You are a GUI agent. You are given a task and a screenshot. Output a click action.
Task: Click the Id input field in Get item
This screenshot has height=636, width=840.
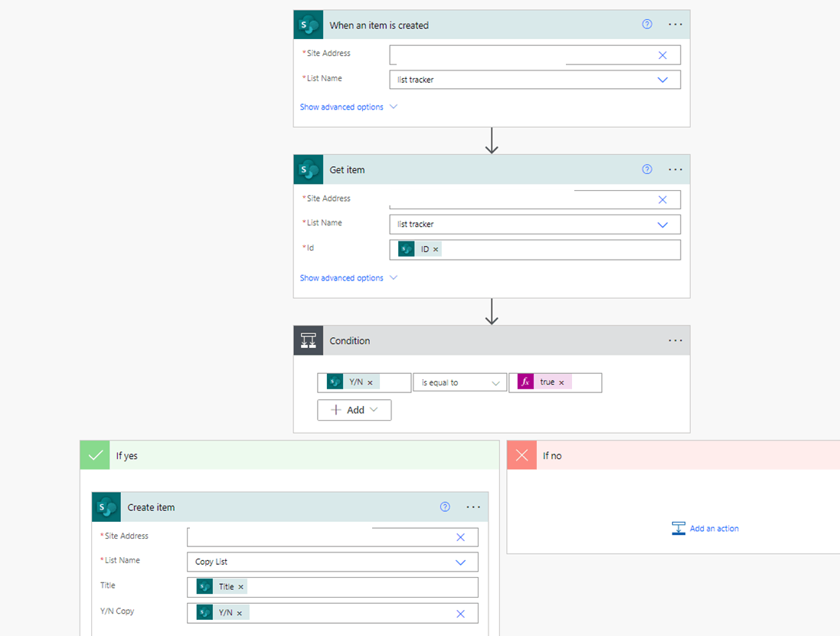(x=534, y=249)
